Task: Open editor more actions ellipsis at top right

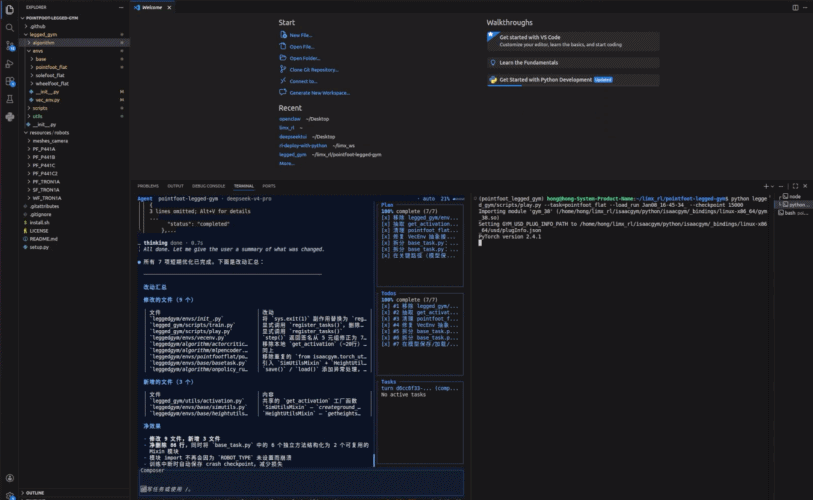Action: [x=805, y=7]
